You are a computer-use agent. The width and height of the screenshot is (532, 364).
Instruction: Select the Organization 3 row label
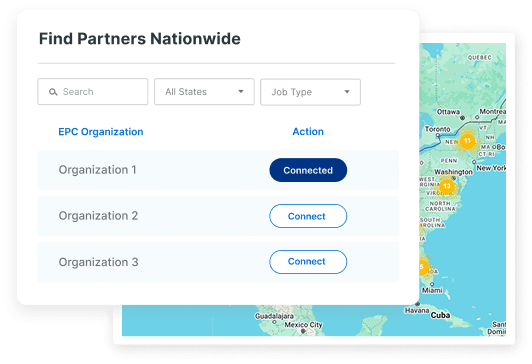pyautogui.click(x=98, y=262)
